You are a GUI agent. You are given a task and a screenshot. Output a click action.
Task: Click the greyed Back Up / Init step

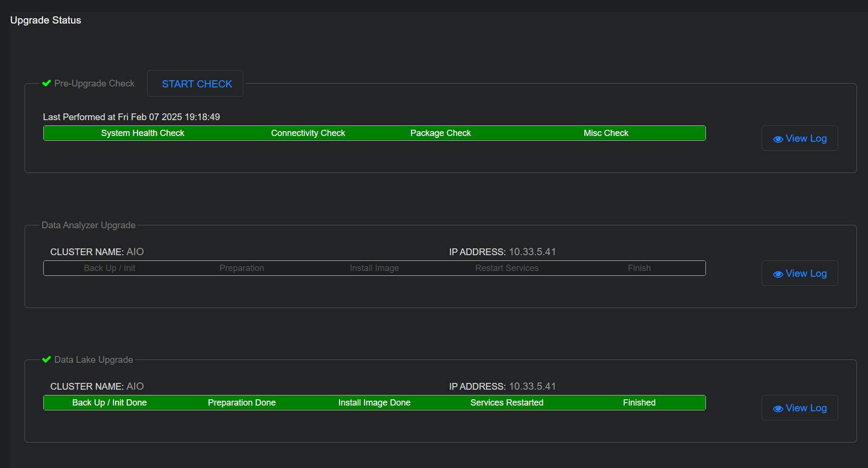point(109,268)
